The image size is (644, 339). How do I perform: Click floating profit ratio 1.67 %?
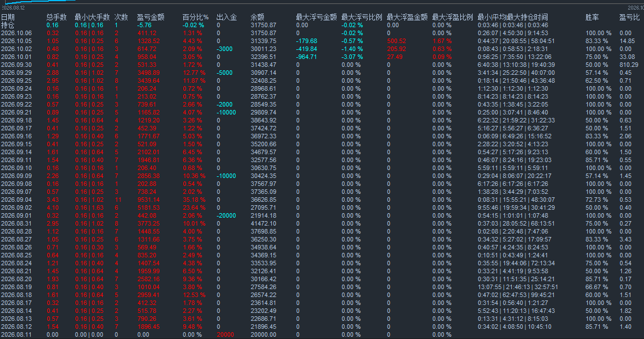point(442,41)
